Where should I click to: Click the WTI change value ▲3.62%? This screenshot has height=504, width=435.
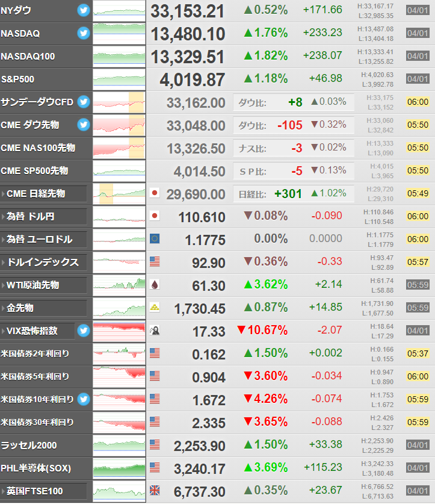266,284
